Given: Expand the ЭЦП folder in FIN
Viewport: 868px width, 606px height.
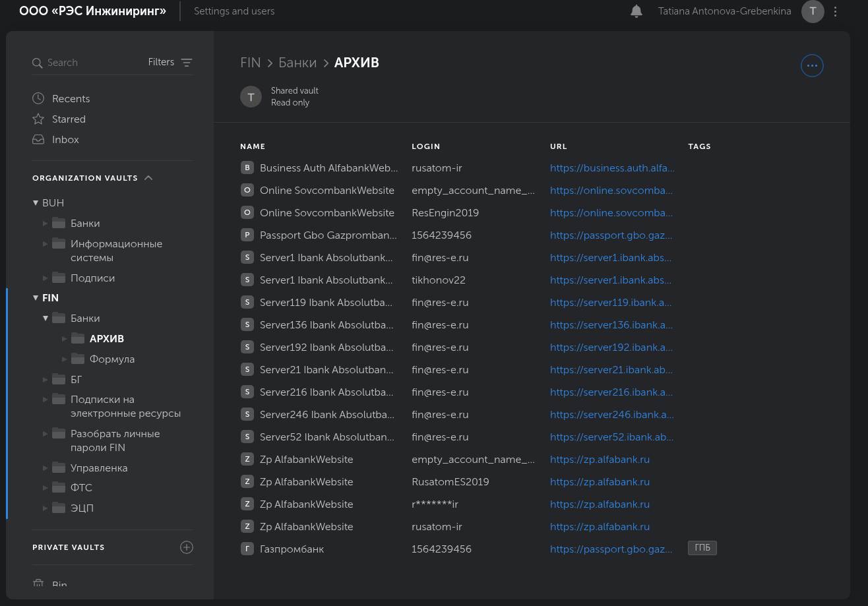Looking at the screenshot, I should [46, 508].
